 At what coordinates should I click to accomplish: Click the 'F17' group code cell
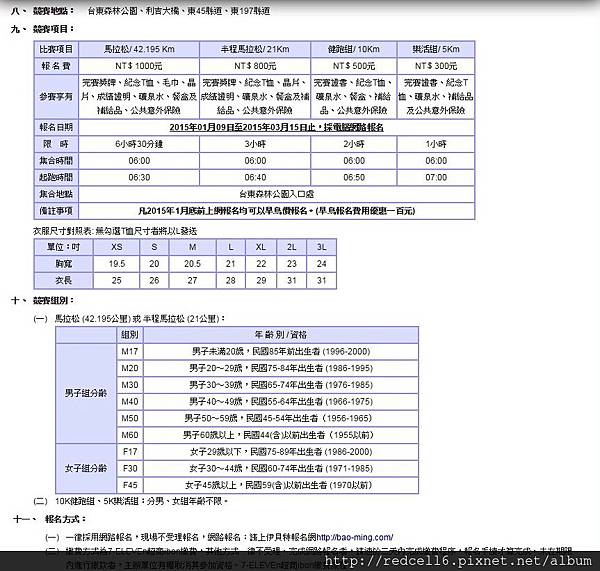click(x=130, y=452)
